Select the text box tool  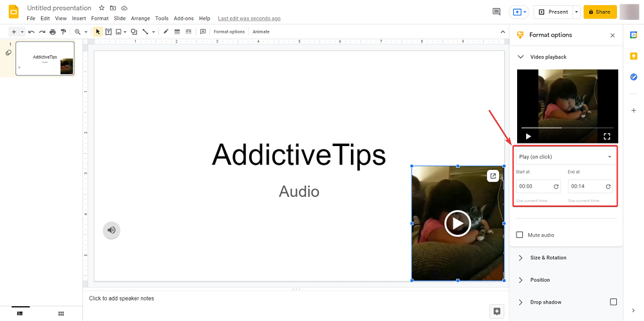108,32
